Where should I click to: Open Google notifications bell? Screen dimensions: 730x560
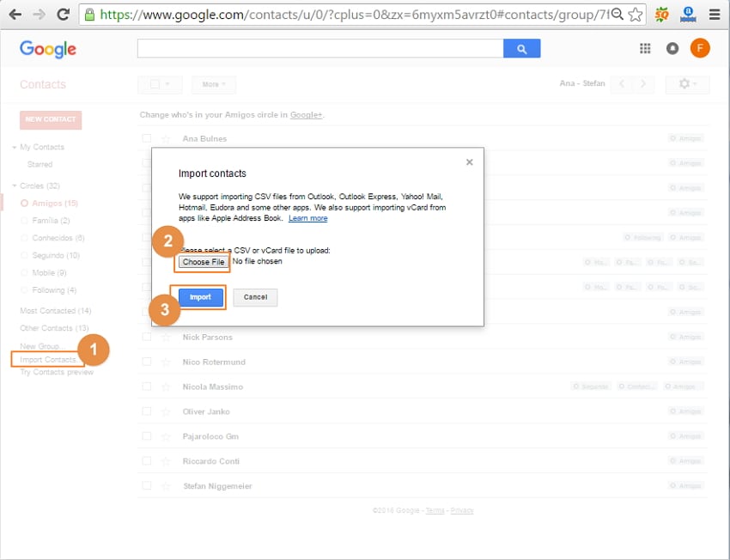click(672, 48)
